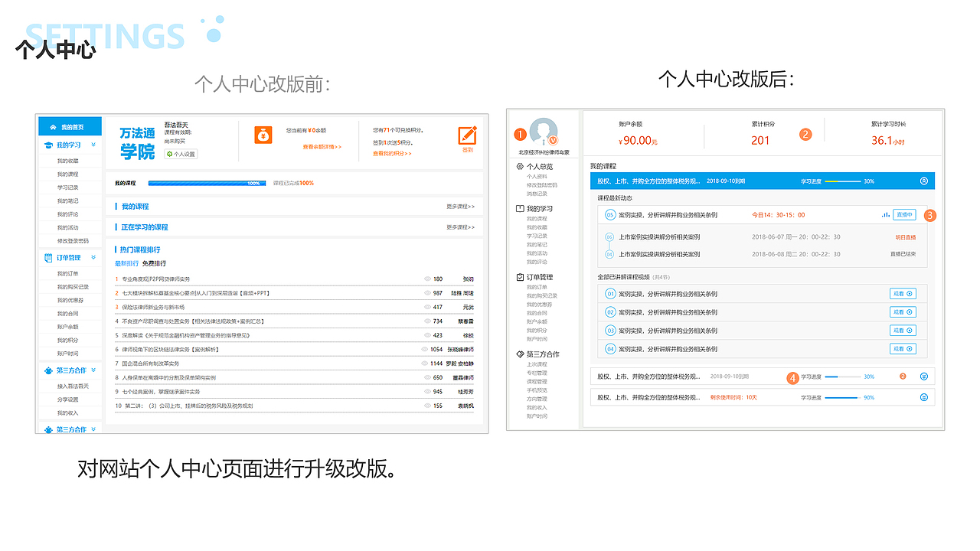Click the book icon beside 我的学习 in new layout
This screenshot has width=980, height=551.
tap(521, 208)
